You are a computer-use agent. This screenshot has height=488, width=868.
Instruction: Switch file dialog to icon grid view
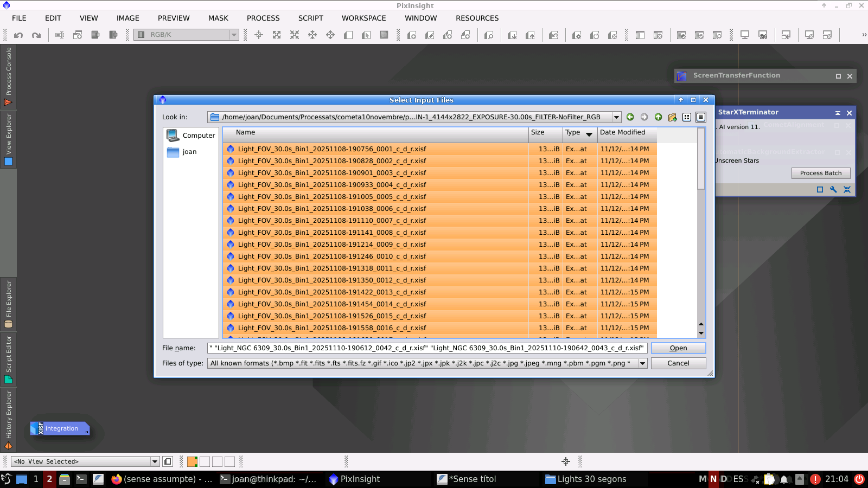click(x=687, y=117)
